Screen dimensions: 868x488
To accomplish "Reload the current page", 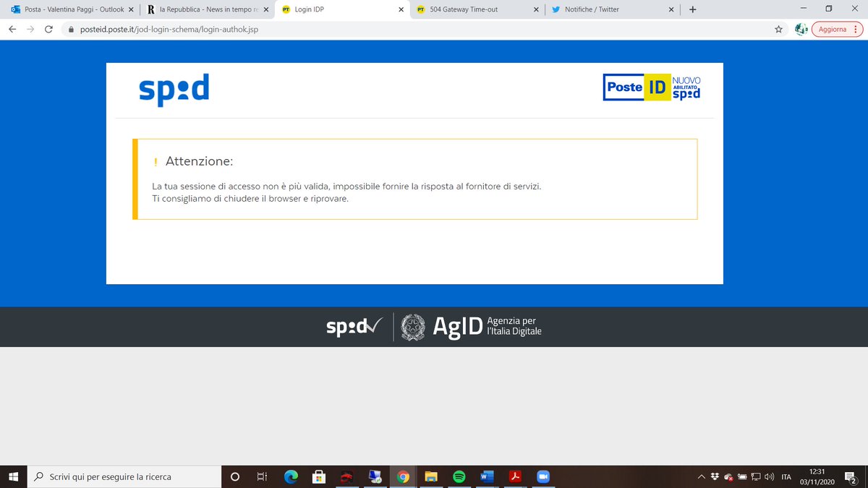I will (x=48, y=30).
